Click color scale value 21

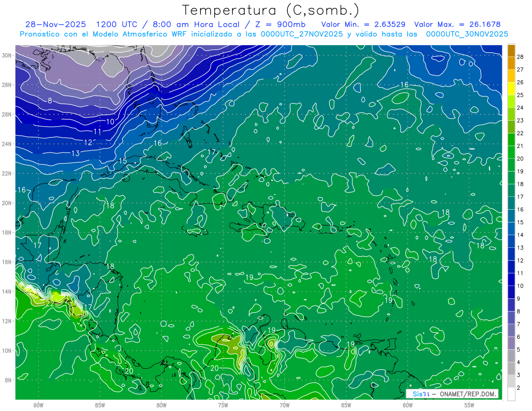pos(520,146)
